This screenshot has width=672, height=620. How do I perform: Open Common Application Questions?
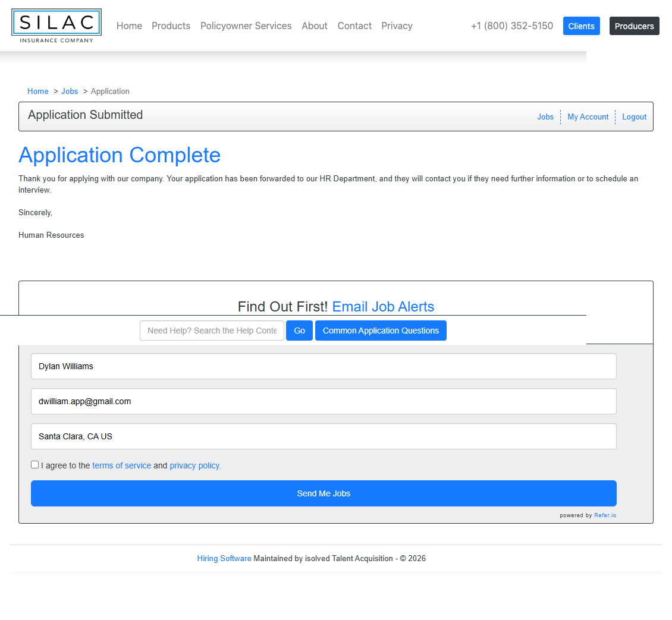click(x=381, y=331)
